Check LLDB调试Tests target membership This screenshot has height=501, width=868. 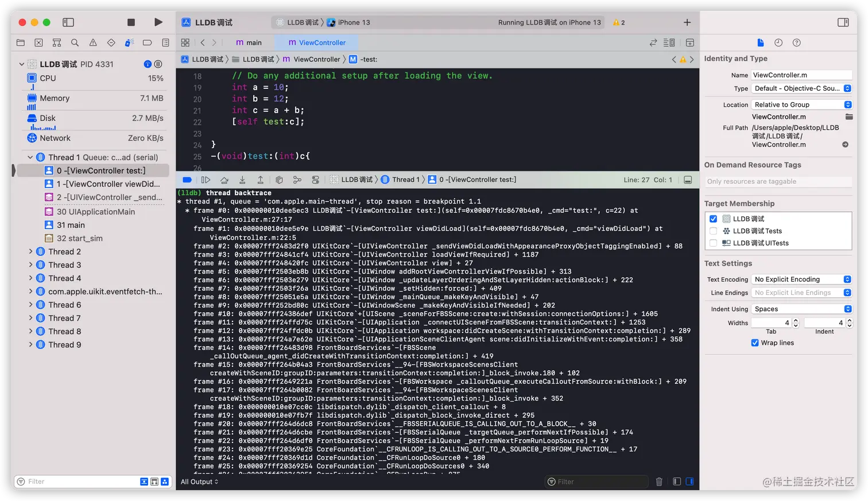[713, 231]
